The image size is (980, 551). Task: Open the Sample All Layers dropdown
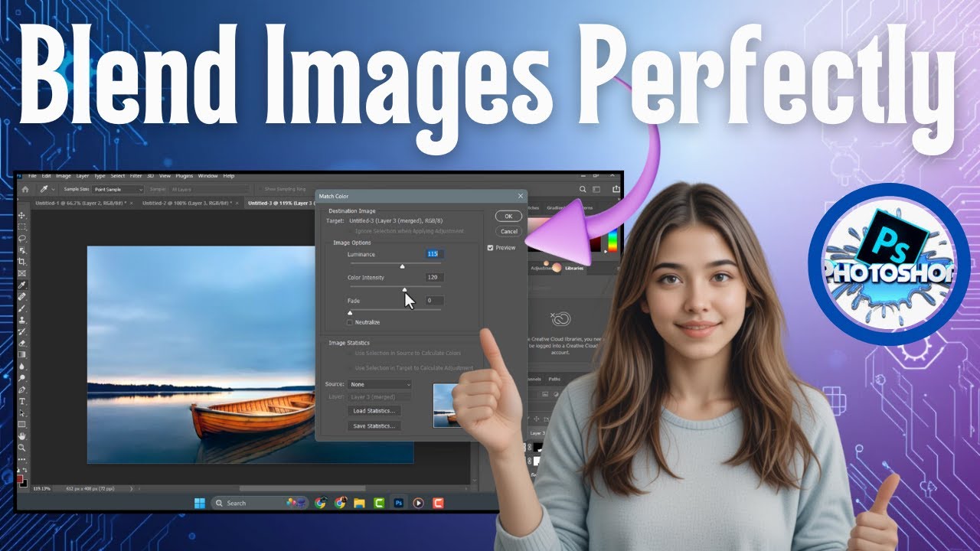(209, 189)
